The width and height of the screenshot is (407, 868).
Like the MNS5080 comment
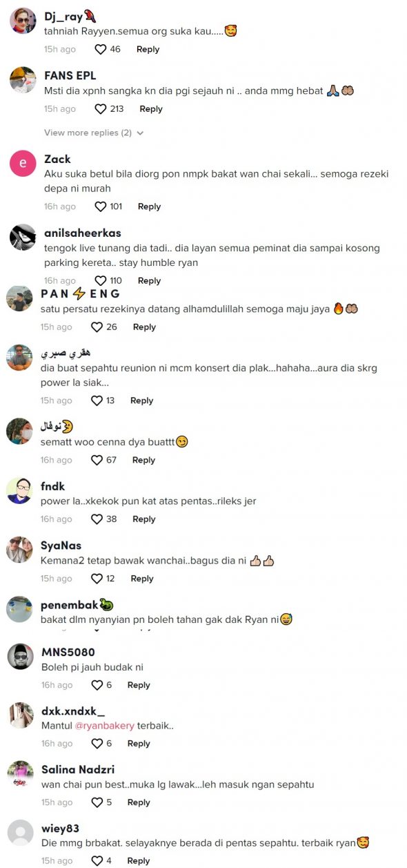[x=97, y=685]
